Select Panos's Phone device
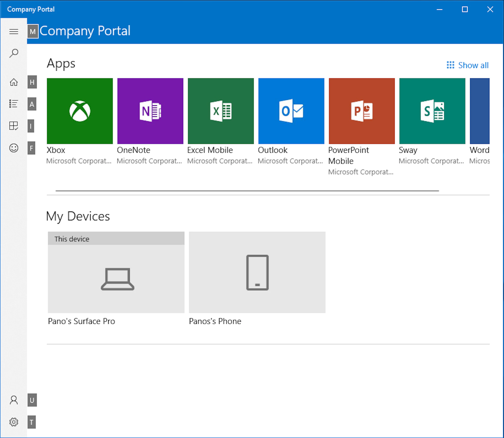The height and width of the screenshot is (438, 504). (257, 272)
